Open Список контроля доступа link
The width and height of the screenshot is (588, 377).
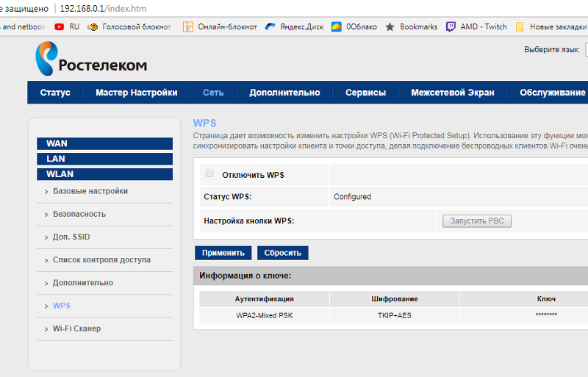pos(101,259)
